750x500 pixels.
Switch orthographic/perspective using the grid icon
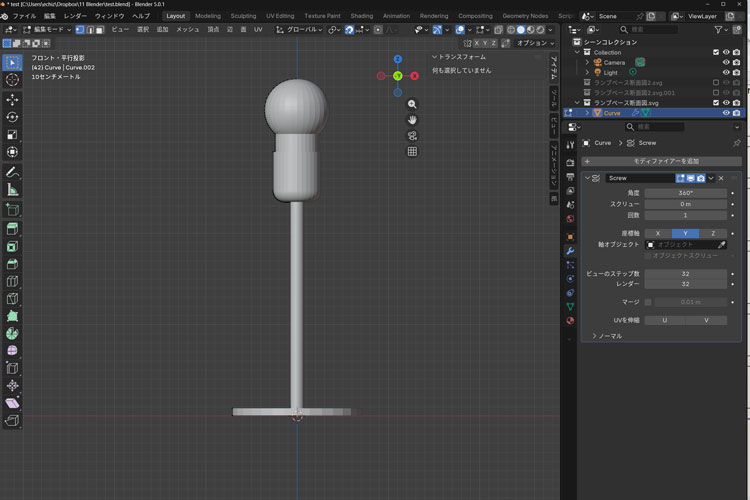[x=412, y=152]
